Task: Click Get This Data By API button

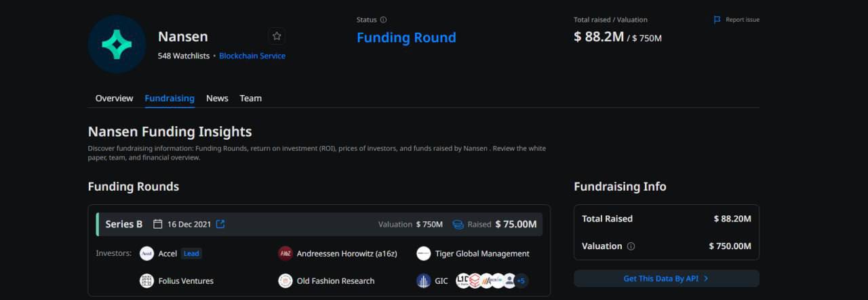Action: tap(666, 278)
